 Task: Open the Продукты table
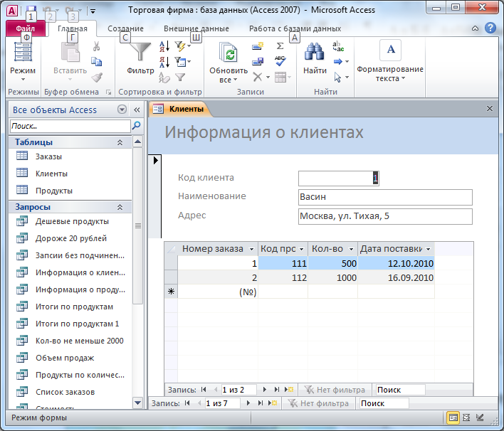coord(54,191)
